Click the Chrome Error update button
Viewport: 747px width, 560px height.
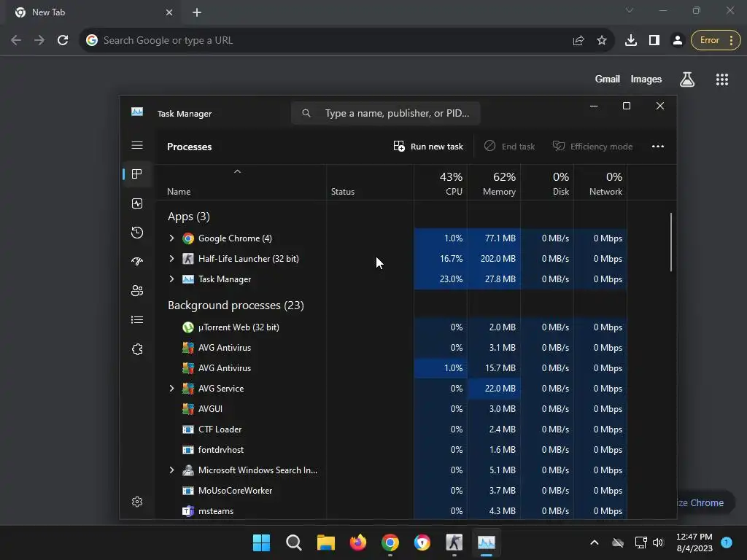[x=716, y=41]
